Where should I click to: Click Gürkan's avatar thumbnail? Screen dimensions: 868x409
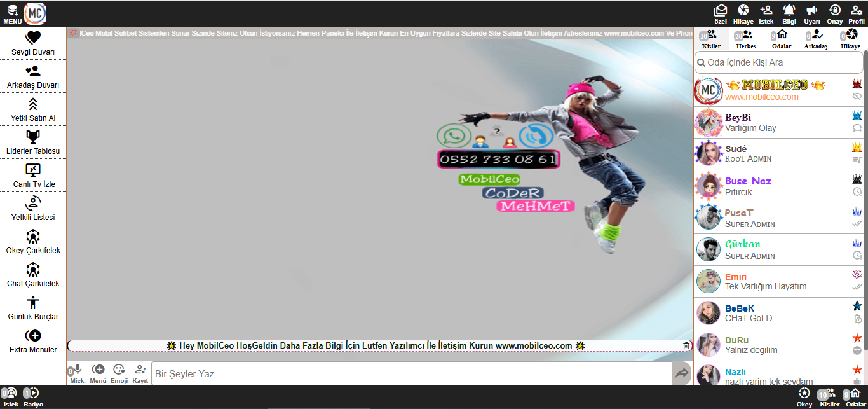click(x=708, y=250)
